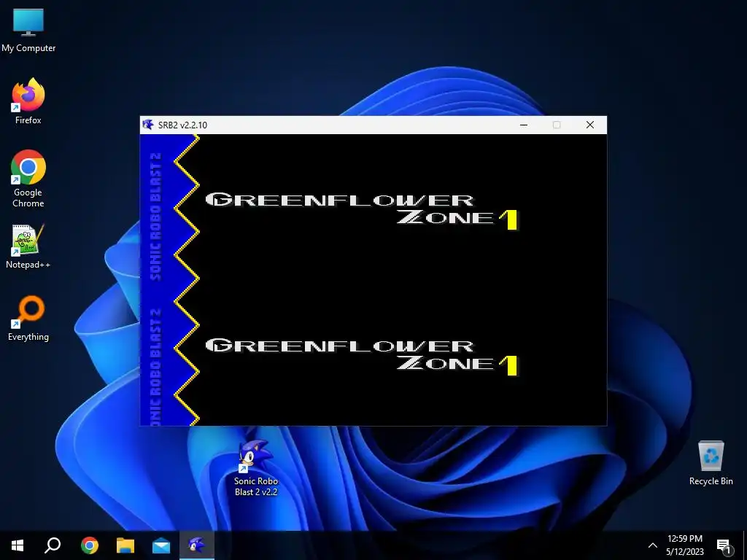Image resolution: width=747 pixels, height=560 pixels.
Task: Click the Show Desktop sliver on taskbar
Action: pos(745,545)
